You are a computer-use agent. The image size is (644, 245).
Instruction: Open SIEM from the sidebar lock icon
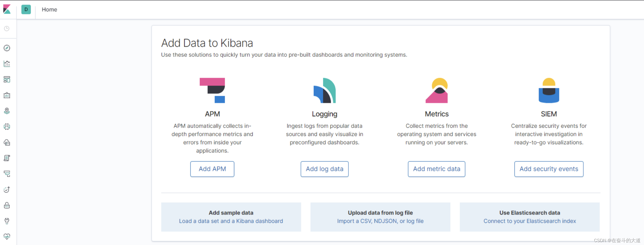7,205
